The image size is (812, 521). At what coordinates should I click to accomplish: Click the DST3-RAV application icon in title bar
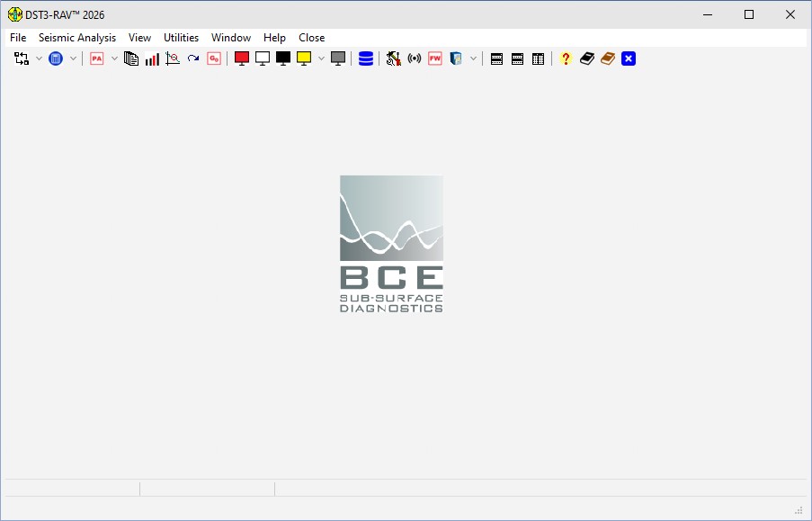[15, 14]
